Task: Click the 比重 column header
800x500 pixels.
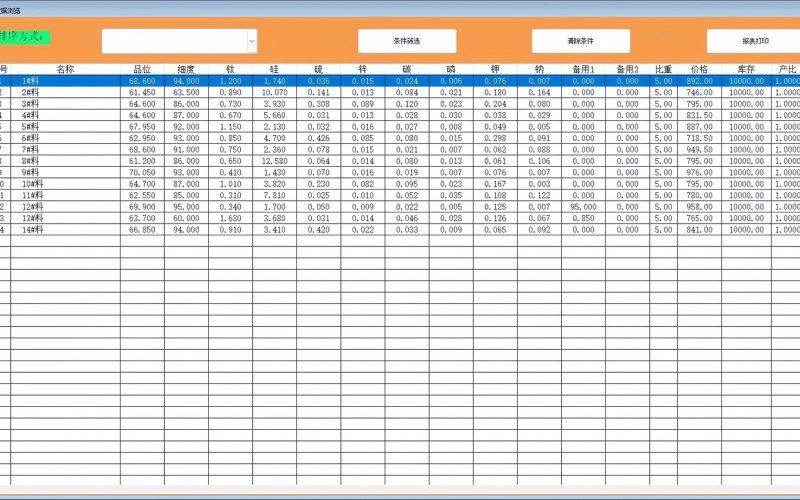Action: [x=663, y=70]
